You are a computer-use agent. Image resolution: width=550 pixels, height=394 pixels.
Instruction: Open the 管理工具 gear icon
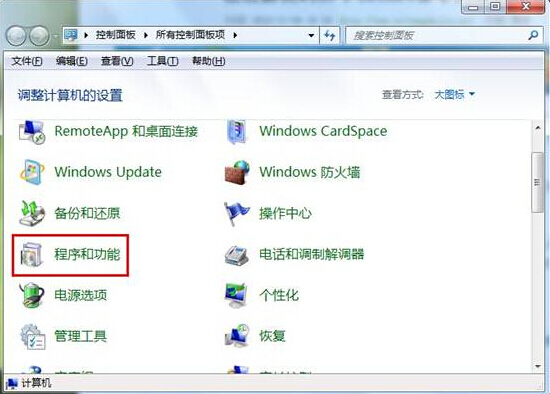pos(32,337)
